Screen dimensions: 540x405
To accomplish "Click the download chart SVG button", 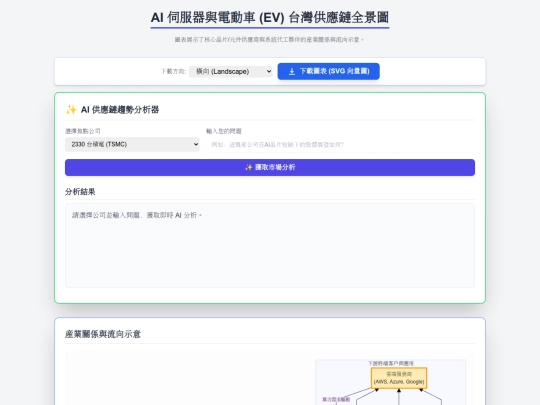I will point(329,71).
